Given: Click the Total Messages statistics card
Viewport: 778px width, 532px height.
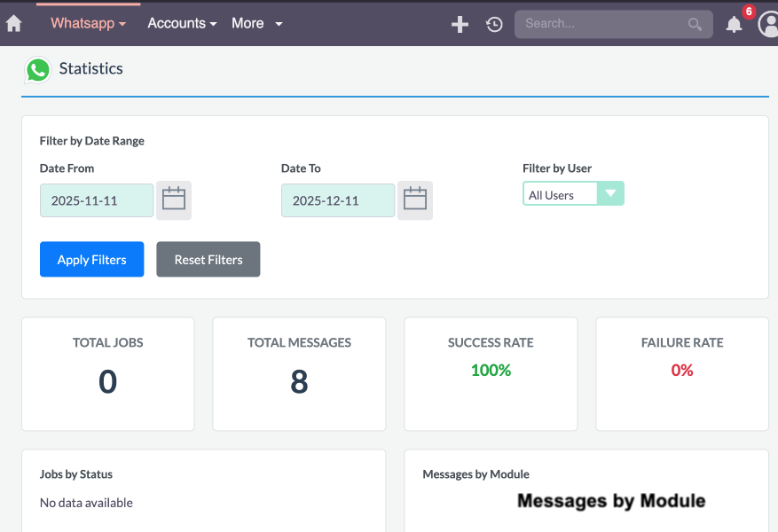Looking at the screenshot, I should click(x=299, y=373).
